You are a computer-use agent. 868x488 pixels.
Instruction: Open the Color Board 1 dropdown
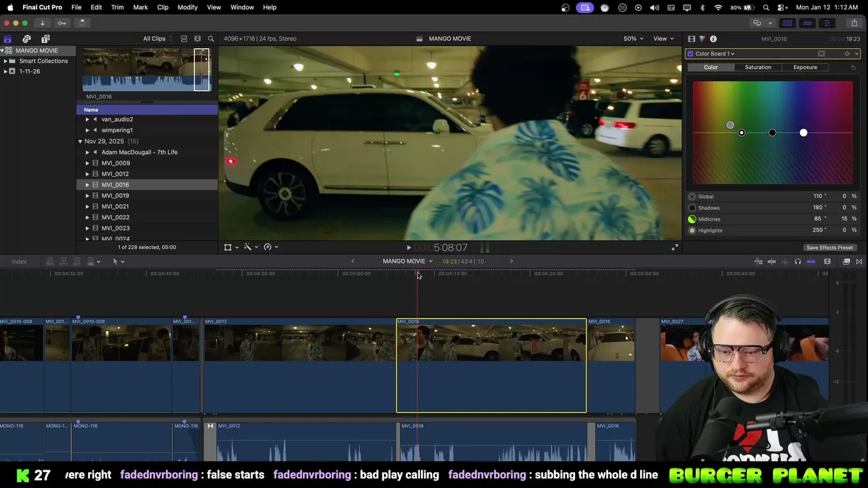[715, 54]
